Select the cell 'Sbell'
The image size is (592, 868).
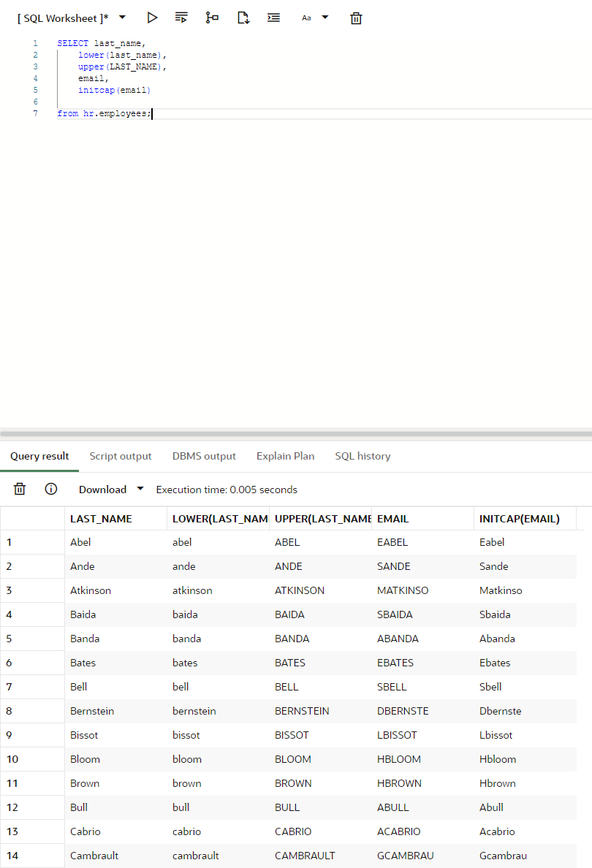pos(525,686)
